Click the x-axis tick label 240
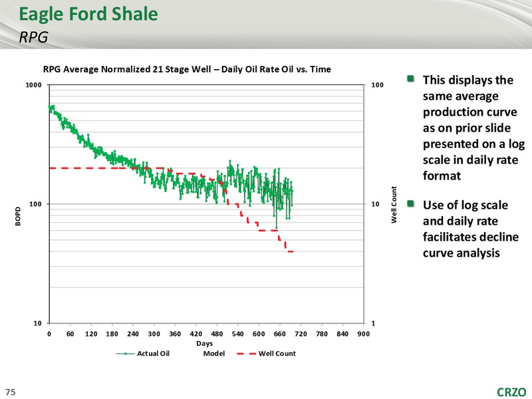Viewport: 532px width, 399px height. point(133,334)
